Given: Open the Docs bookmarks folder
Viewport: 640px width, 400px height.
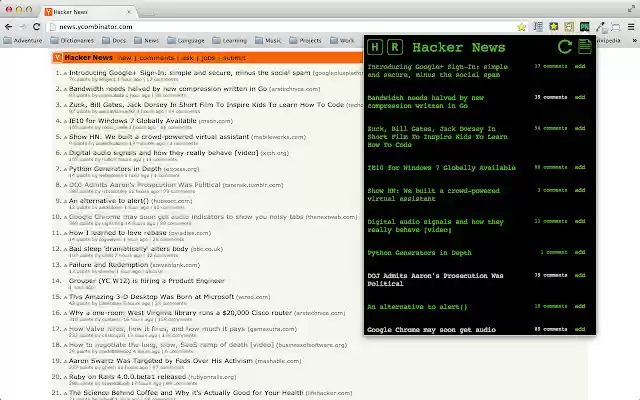Looking at the screenshot, I should tap(114, 40).
